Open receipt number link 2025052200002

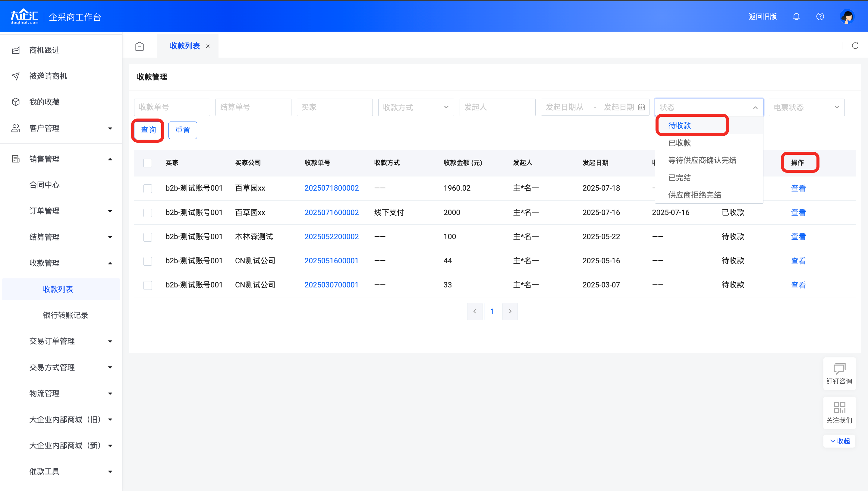(x=331, y=237)
